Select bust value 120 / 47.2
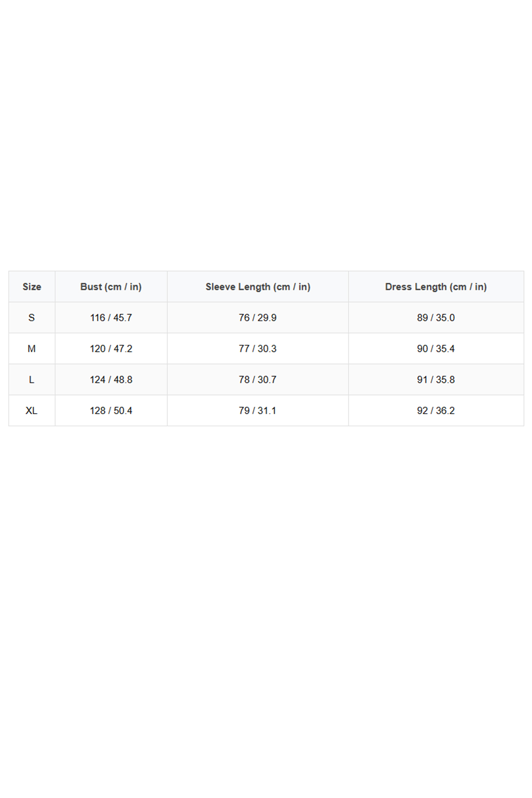 coord(111,349)
